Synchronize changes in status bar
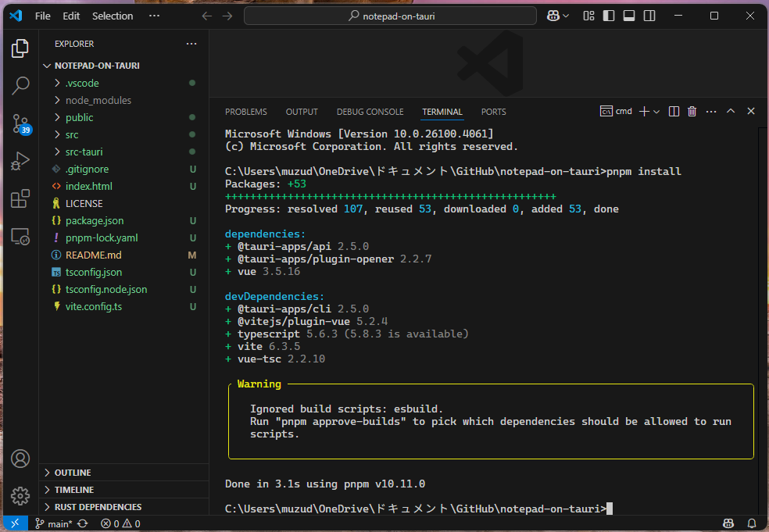769x532 pixels. (x=82, y=523)
